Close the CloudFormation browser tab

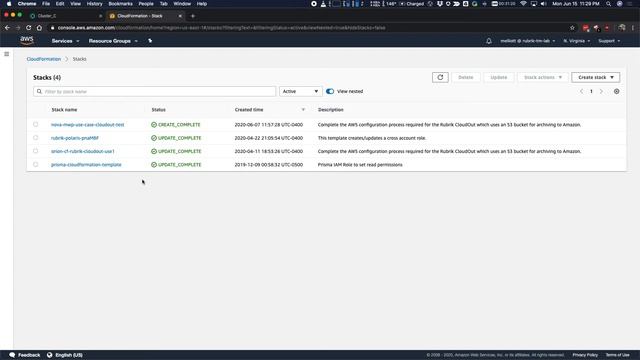click(180, 16)
